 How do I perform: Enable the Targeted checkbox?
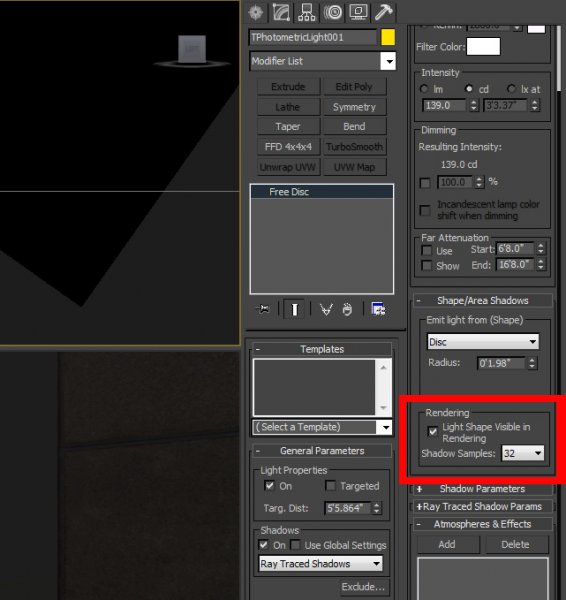click(330, 486)
